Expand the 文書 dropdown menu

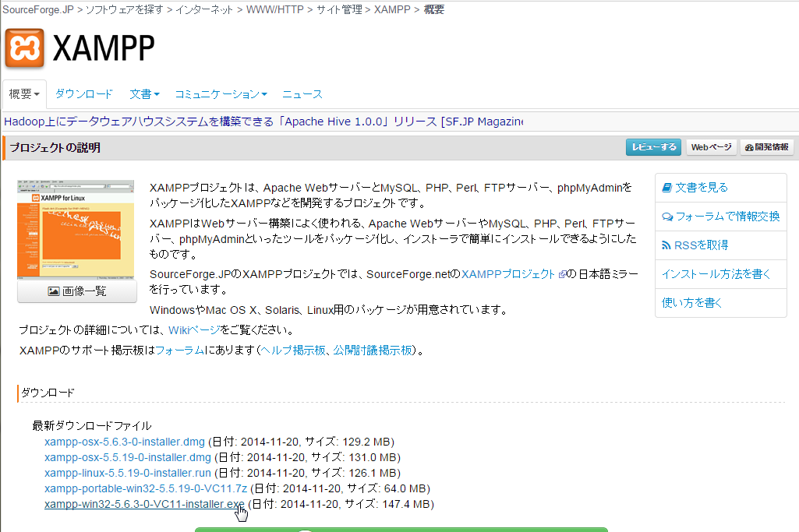[144, 94]
